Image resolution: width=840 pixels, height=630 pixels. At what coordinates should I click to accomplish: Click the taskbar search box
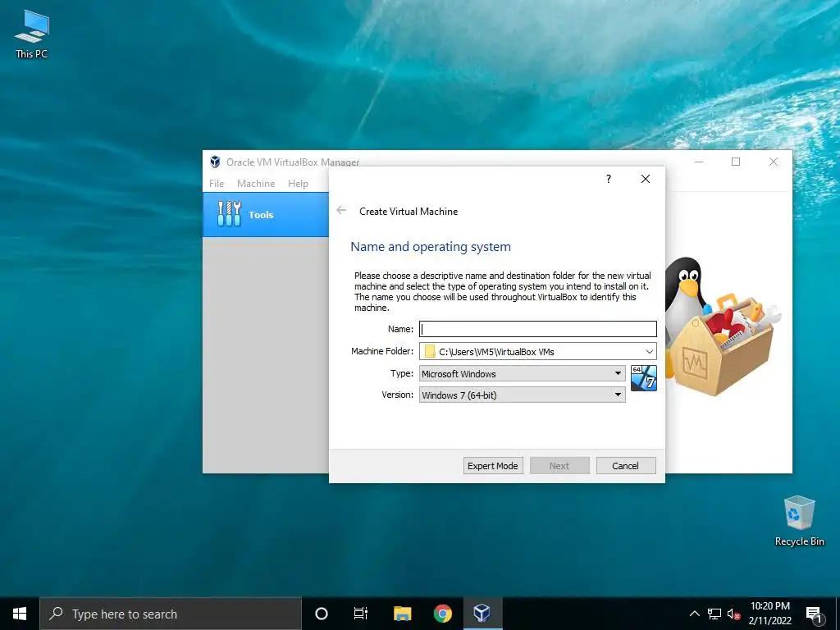point(171,614)
